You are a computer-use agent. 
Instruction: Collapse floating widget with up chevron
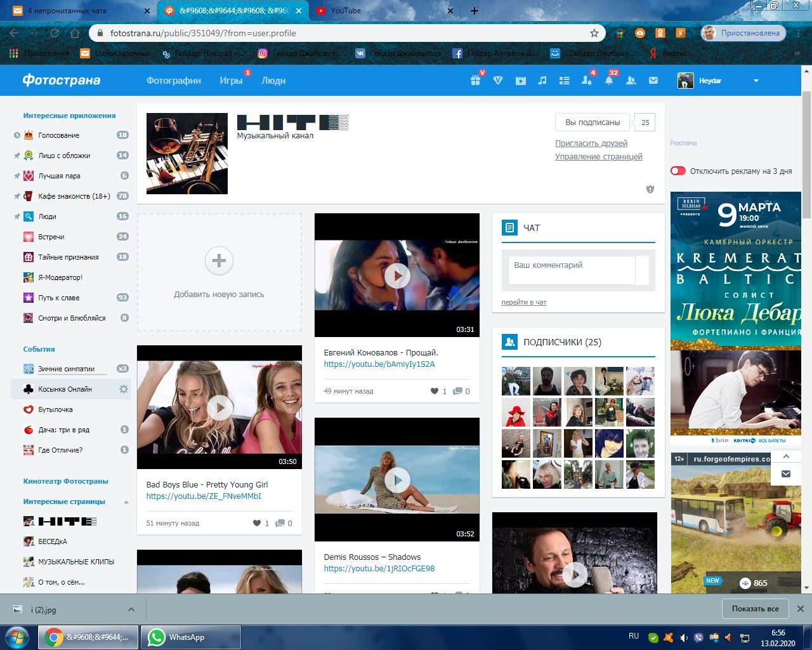click(x=786, y=456)
